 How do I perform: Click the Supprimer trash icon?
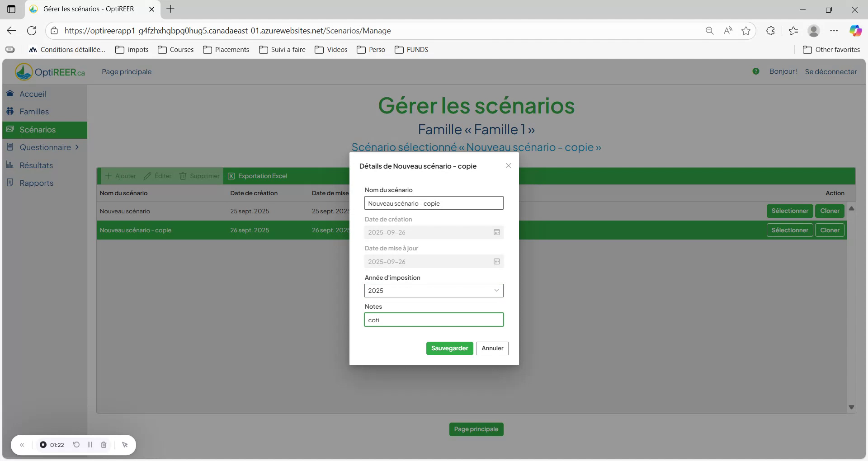pyautogui.click(x=182, y=176)
